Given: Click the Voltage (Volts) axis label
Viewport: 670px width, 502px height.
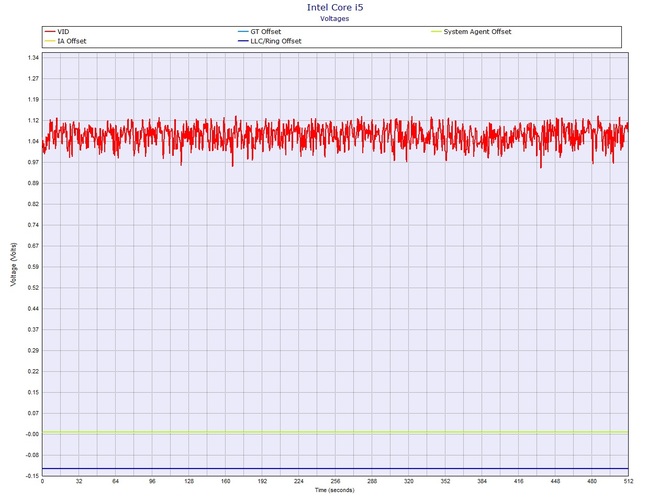Looking at the screenshot, I should 14,264.
